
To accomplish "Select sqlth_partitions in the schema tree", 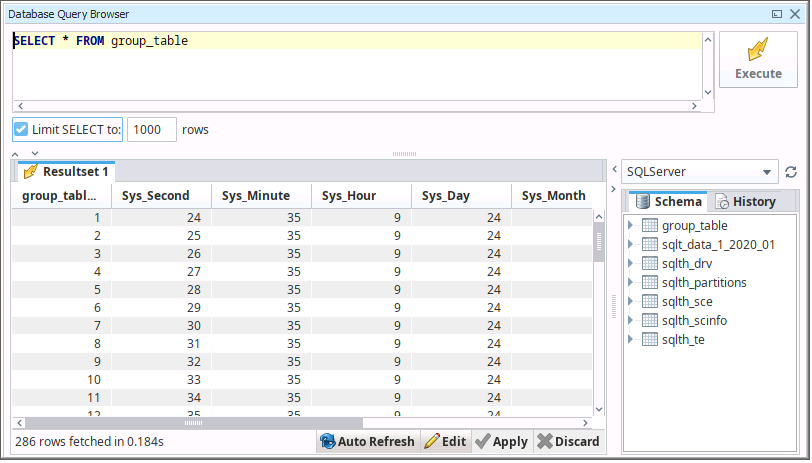I will [704, 283].
